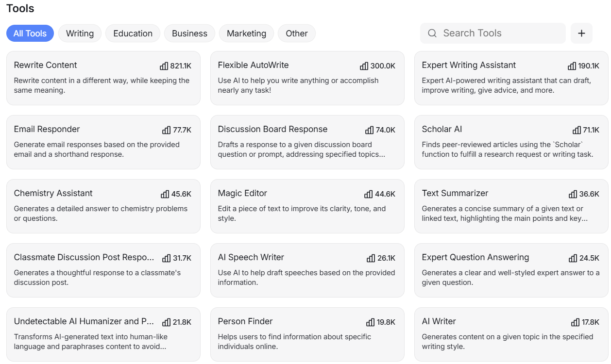
Task: Click usage chart icon on Undetectable AI Humanizer
Action: tap(167, 322)
